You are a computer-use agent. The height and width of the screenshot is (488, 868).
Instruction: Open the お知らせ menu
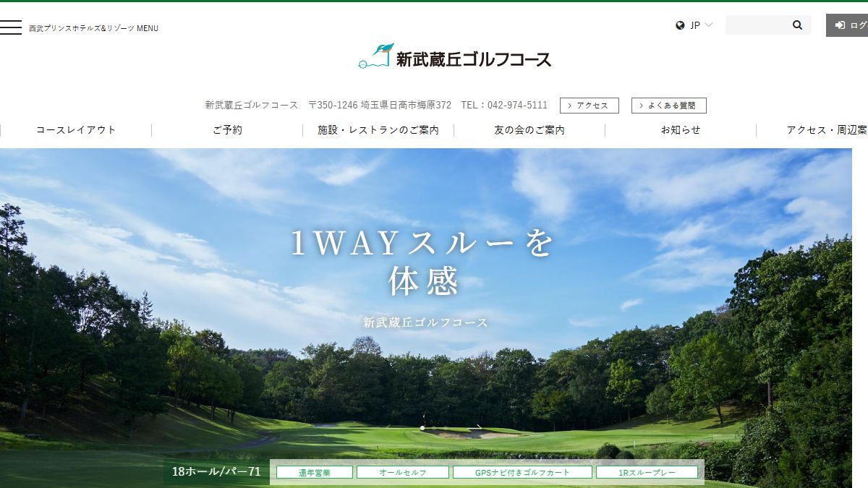click(x=681, y=130)
